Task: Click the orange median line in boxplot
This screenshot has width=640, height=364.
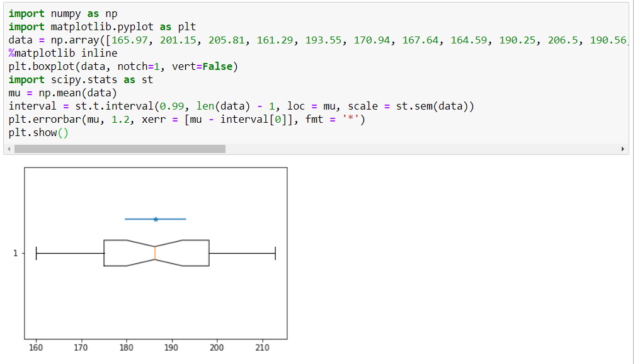Action: [x=155, y=253]
